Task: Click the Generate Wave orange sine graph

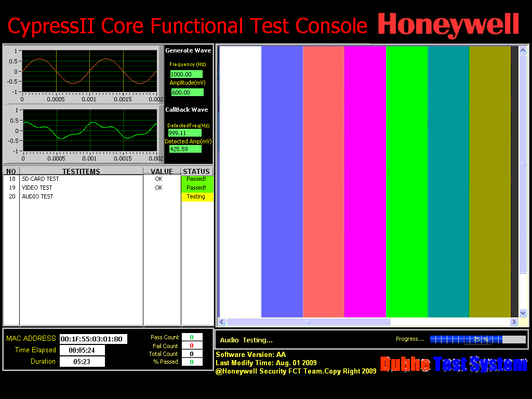Action: (89, 71)
